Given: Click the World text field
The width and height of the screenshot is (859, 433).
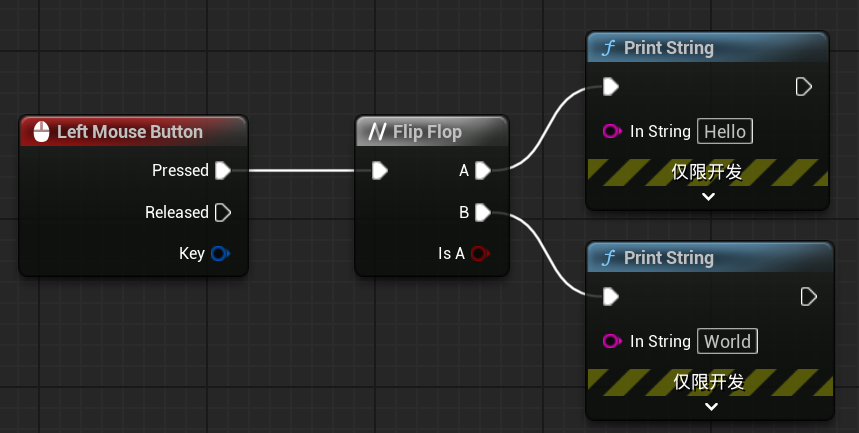Looking at the screenshot, I should [x=727, y=341].
